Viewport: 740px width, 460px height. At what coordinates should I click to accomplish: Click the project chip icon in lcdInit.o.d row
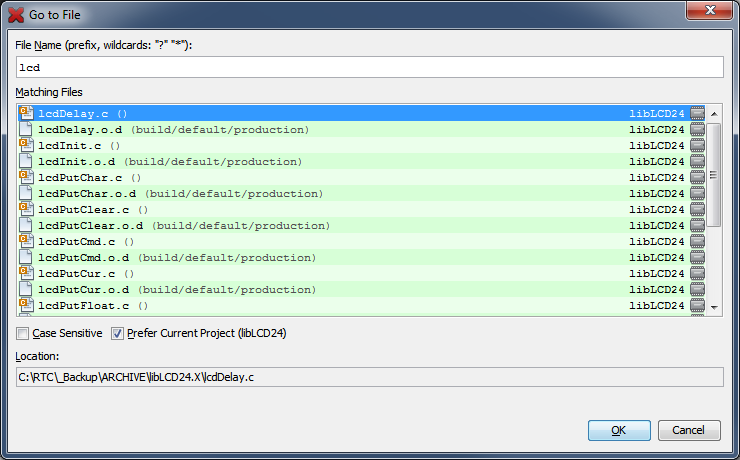697,161
